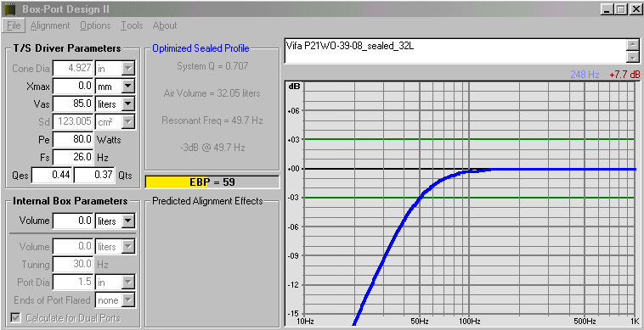Open the File menu

click(x=14, y=25)
